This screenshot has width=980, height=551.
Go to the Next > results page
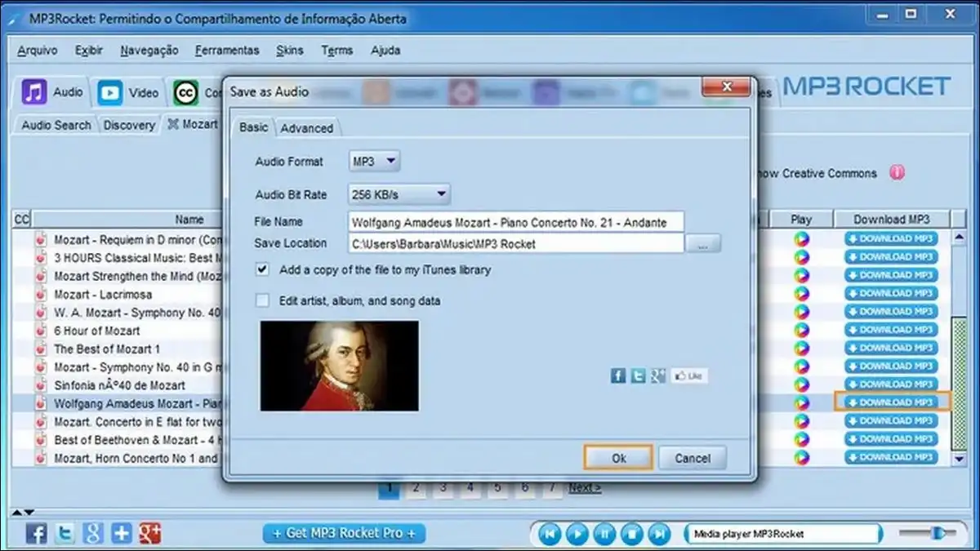585,488
